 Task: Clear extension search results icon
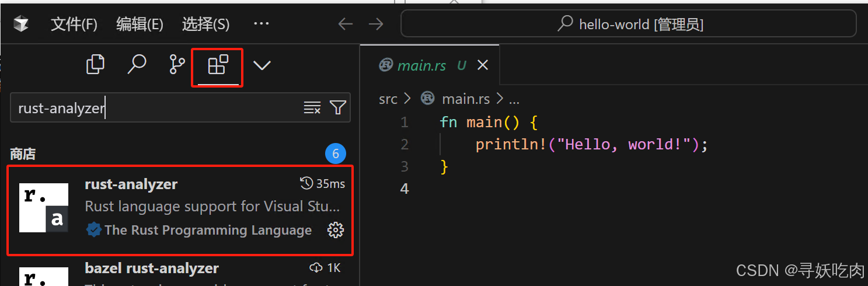click(x=312, y=107)
